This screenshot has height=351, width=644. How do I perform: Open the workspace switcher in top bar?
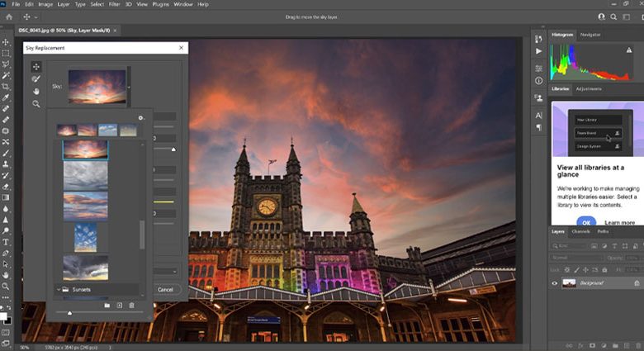(x=627, y=17)
